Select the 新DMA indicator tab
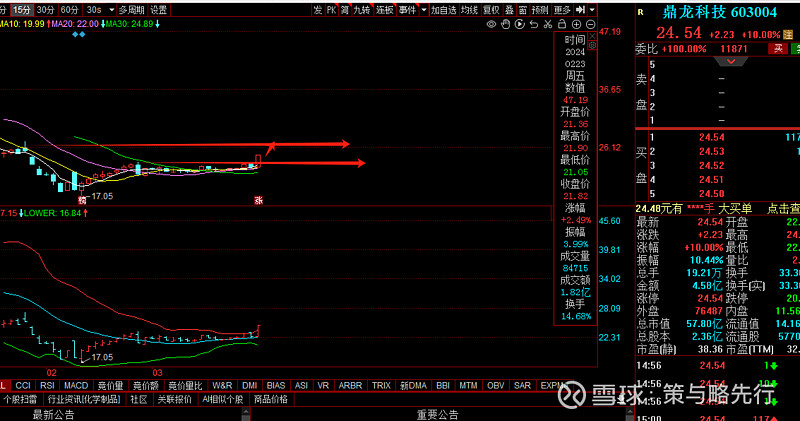Screen dimensions: 800x421 [413, 386]
